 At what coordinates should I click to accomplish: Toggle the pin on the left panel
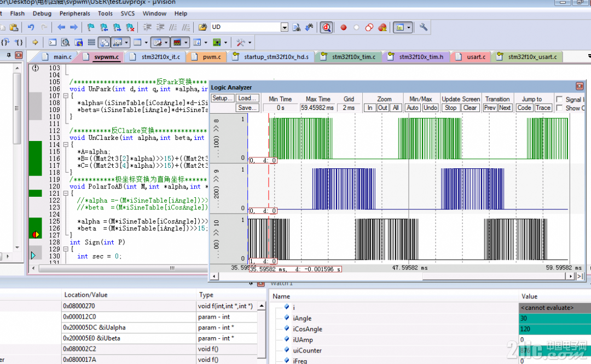click(8, 55)
